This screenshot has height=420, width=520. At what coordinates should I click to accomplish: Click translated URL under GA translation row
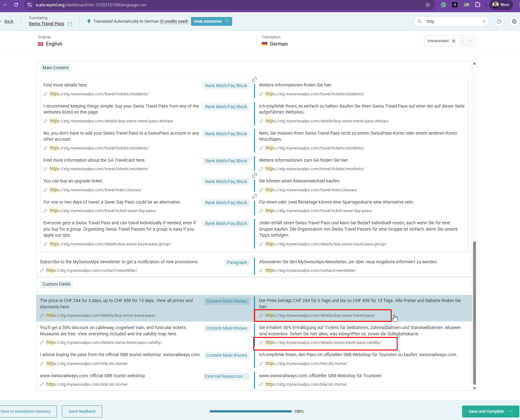pyautogui.click(x=315, y=169)
